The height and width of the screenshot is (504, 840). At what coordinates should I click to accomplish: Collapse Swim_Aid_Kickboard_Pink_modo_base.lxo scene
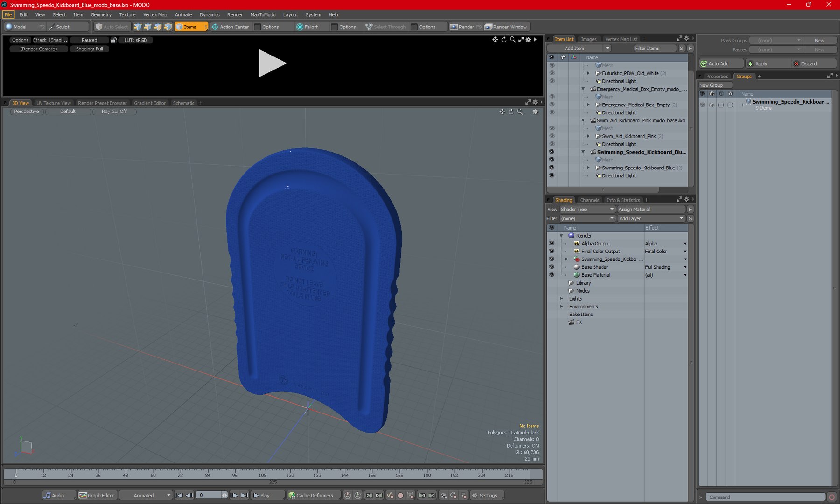point(583,120)
